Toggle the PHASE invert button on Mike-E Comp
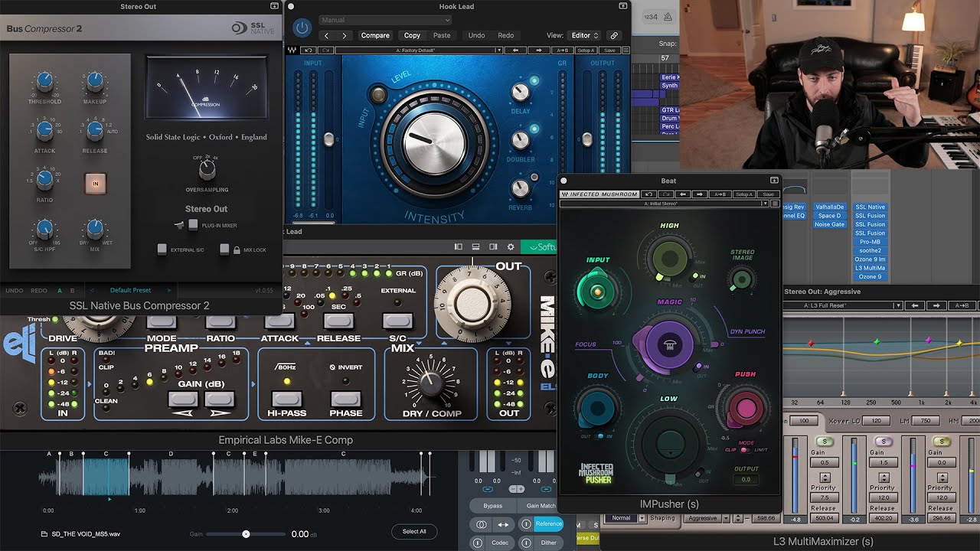The image size is (980, 551). 345,399
